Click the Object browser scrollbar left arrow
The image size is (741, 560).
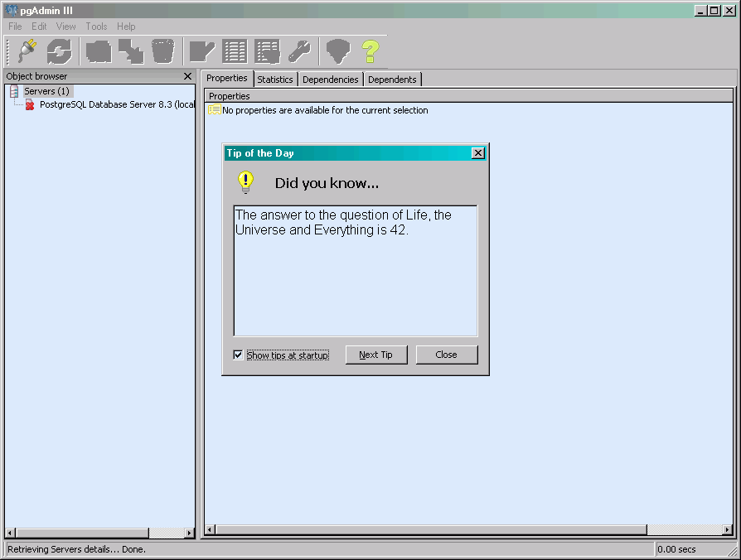click(10, 533)
